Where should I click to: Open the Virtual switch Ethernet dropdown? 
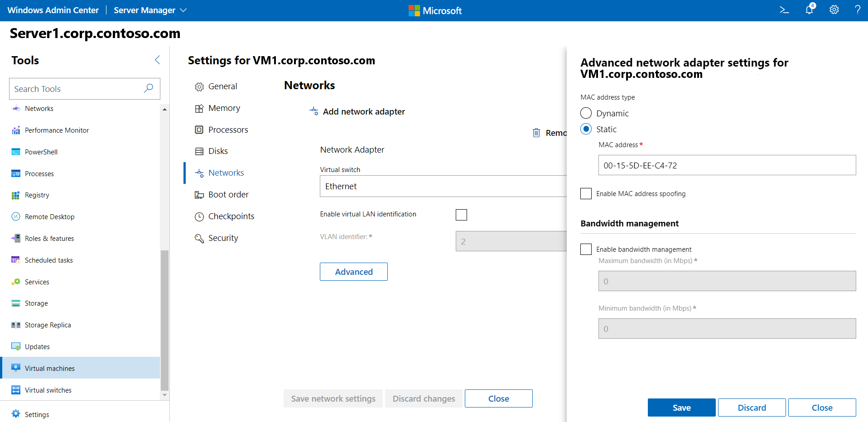coord(443,186)
